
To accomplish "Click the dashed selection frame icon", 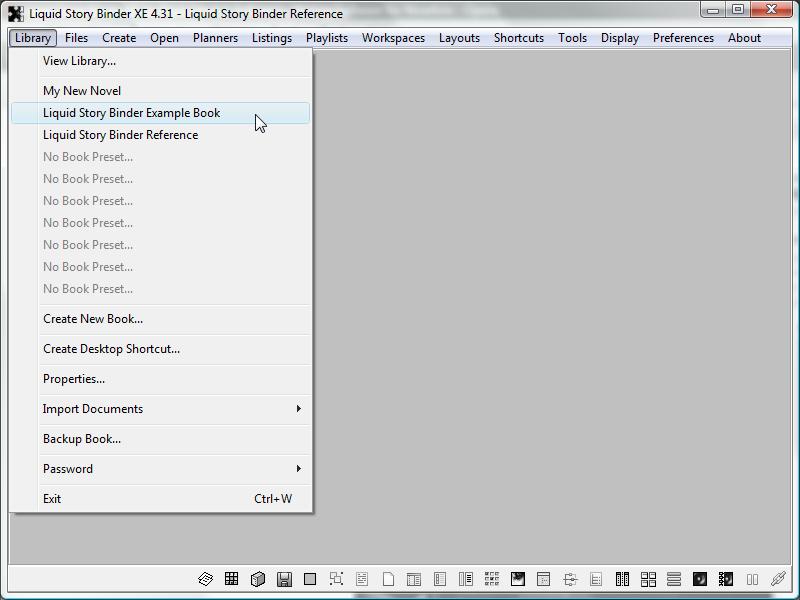I will pyautogui.click(x=336, y=579).
